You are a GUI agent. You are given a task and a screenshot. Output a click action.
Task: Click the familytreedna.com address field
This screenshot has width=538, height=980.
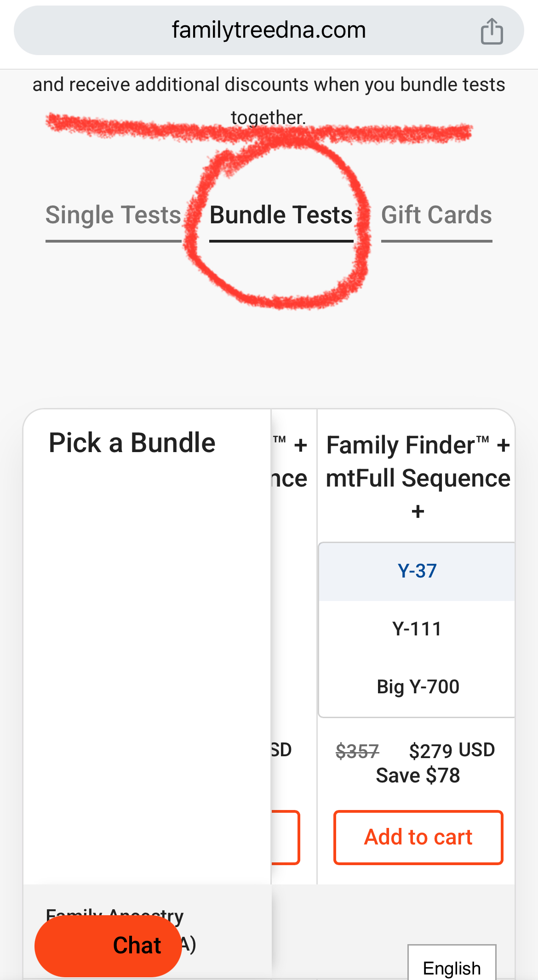(269, 30)
